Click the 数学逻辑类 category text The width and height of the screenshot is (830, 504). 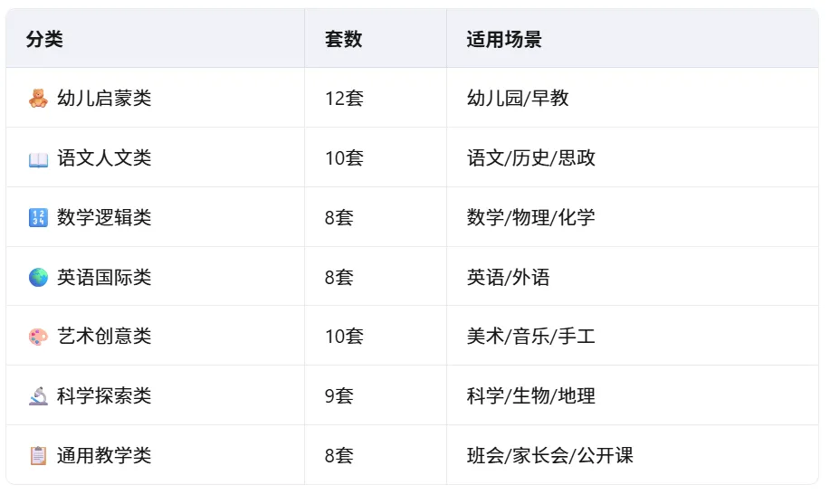104,217
